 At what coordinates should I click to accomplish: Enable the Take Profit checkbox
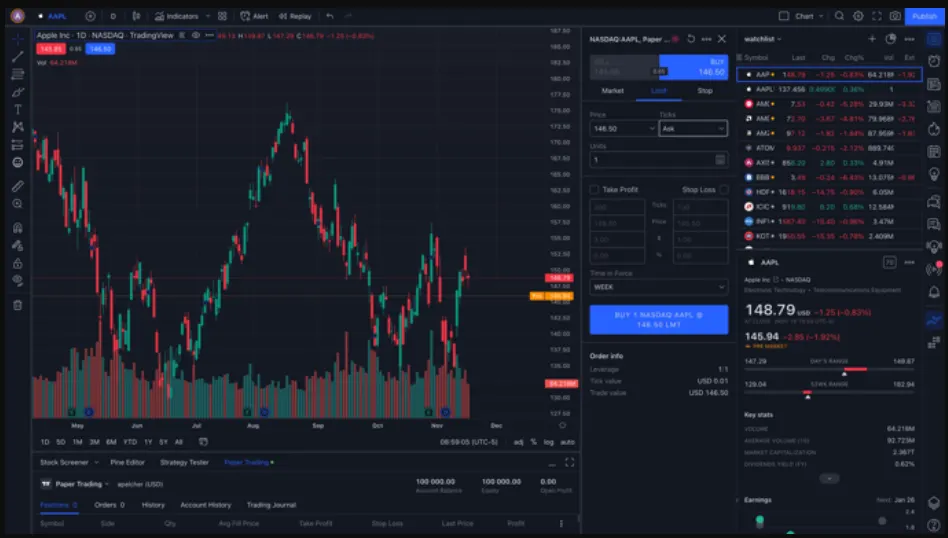(594, 190)
